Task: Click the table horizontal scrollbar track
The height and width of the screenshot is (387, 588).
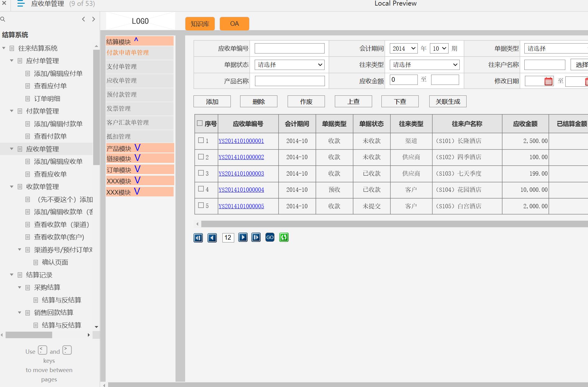Action: coord(394,224)
